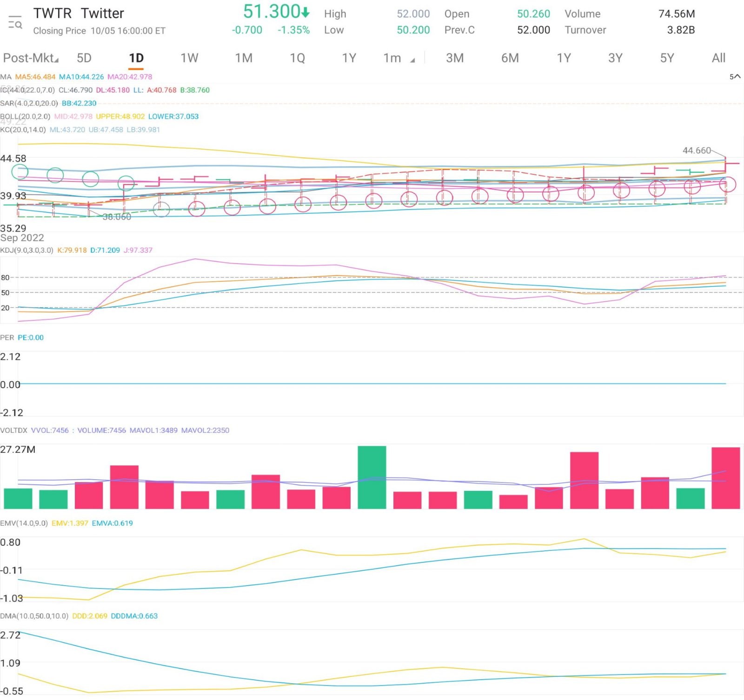Select the 1D chart tab
The height and width of the screenshot is (700, 744).
tap(136, 58)
